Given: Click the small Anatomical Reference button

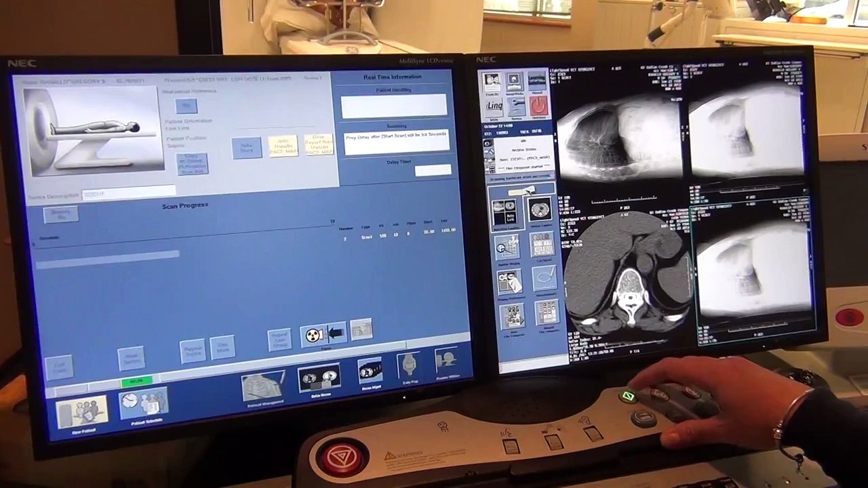Looking at the screenshot, I should [186, 106].
